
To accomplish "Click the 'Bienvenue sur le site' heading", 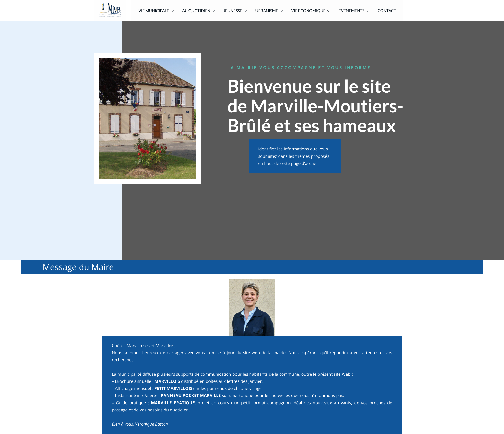I will coord(315,106).
